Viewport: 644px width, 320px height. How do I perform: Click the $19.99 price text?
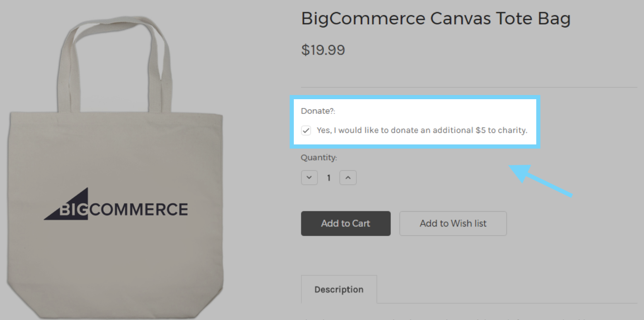click(323, 50)
